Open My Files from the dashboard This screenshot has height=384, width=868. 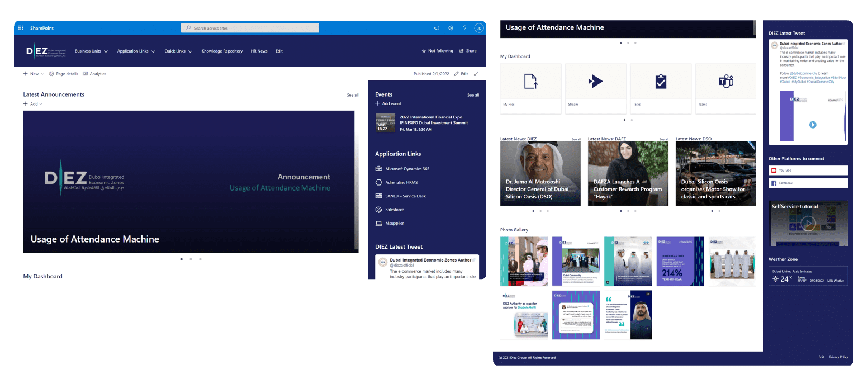pyautogui.click(x=530, y=88)
